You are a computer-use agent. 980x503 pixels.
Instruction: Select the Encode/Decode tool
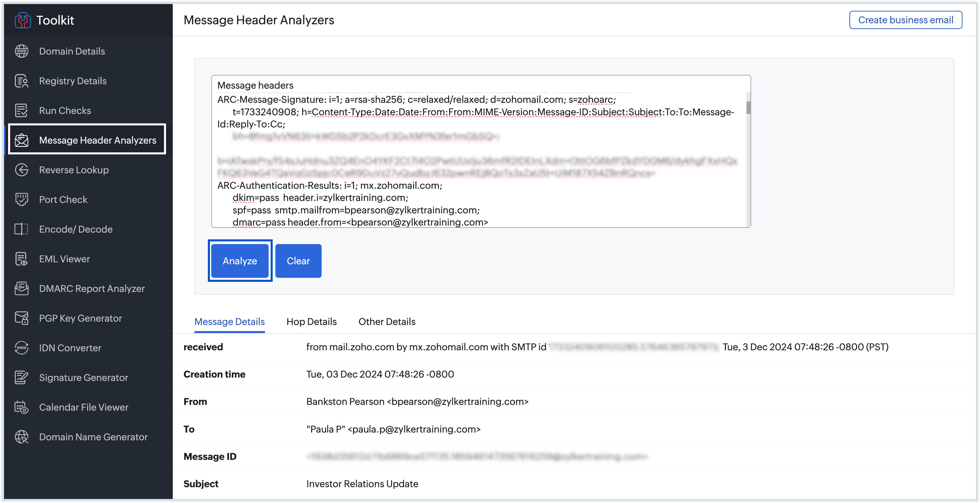[x=75, y=229]
